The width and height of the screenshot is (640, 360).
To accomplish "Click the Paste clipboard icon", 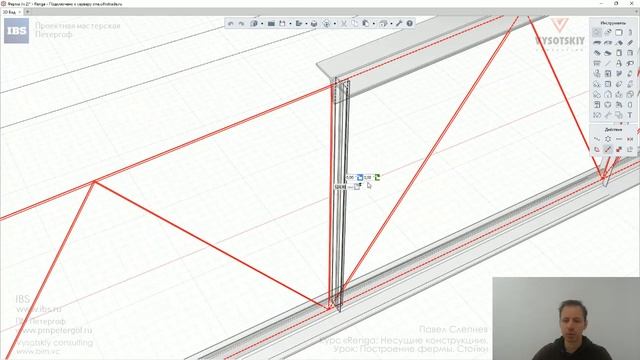I will pos(365,24).
